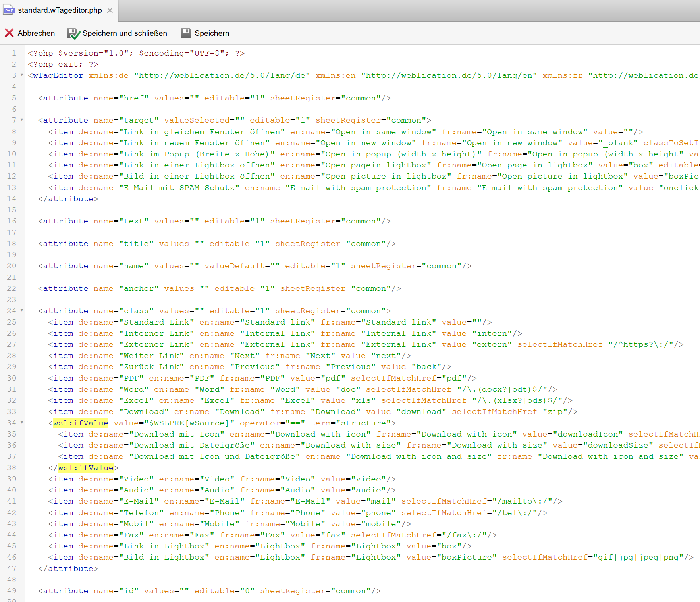
Task: Click "Bild in einer Lightbox öffnen" text
Action: [x=197, y=176]
